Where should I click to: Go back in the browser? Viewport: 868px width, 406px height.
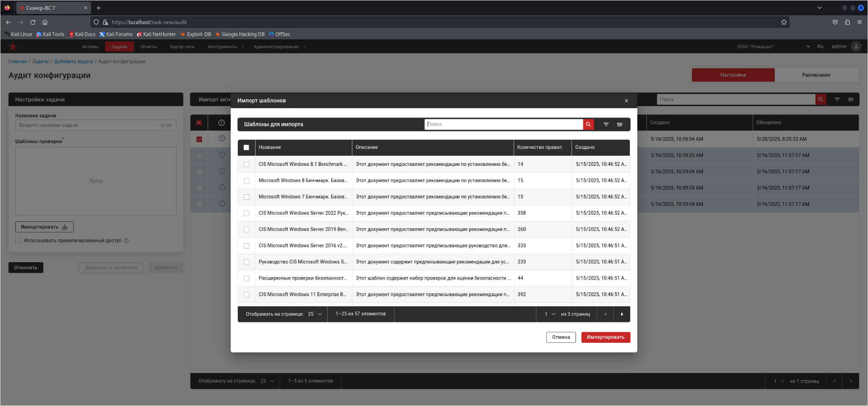click(8, 22)
